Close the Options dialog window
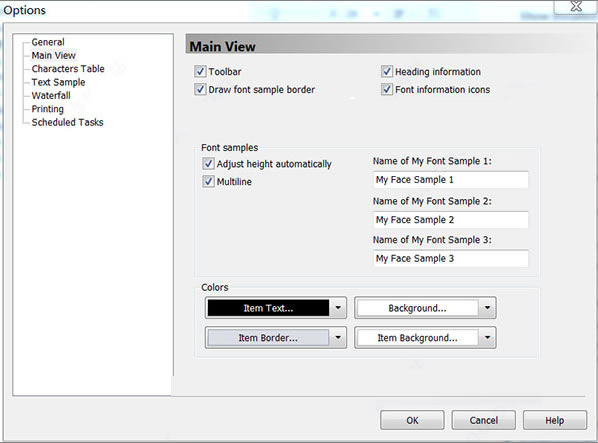 click(x=576, y=6)
